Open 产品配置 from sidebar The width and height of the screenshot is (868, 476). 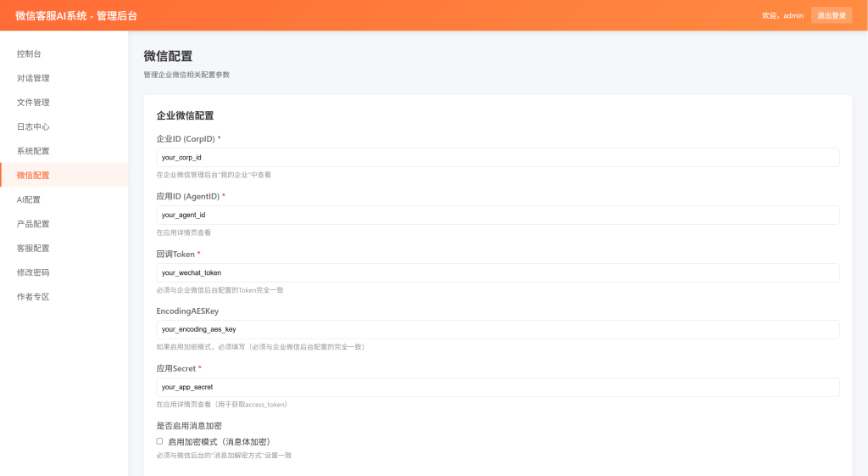(64, 224)
